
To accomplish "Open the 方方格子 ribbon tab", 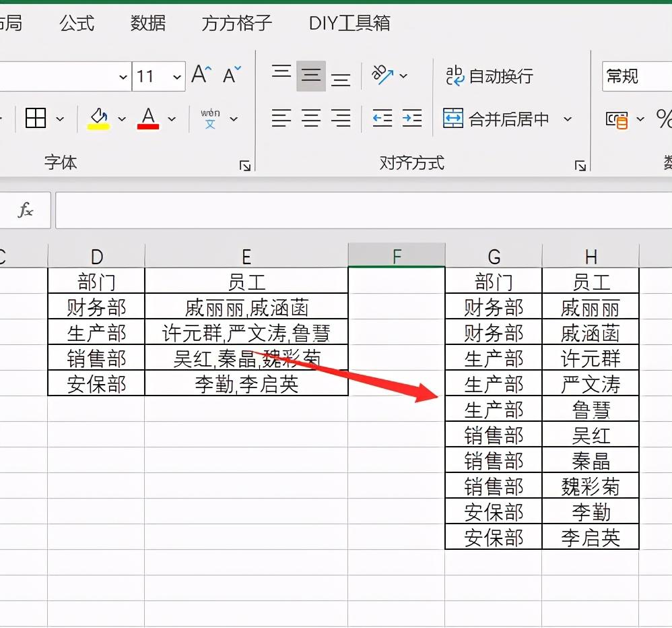I will tap(236, 23).
